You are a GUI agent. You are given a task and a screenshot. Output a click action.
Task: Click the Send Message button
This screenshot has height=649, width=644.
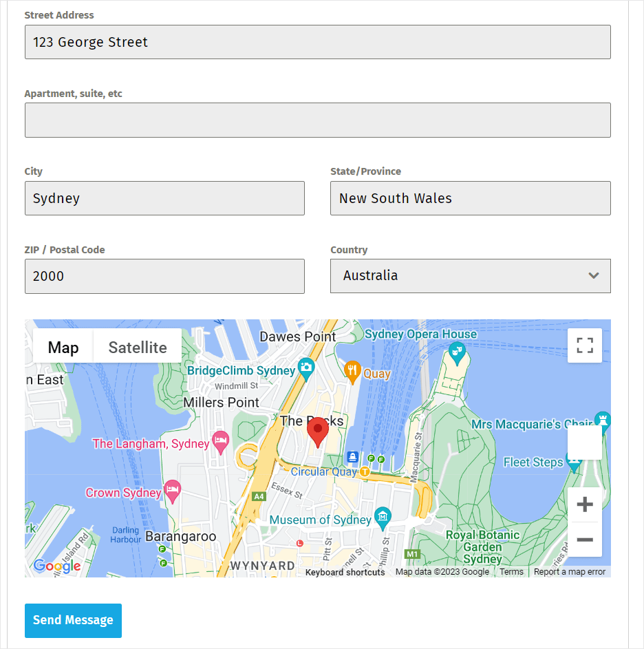click(x=73, y=620)
